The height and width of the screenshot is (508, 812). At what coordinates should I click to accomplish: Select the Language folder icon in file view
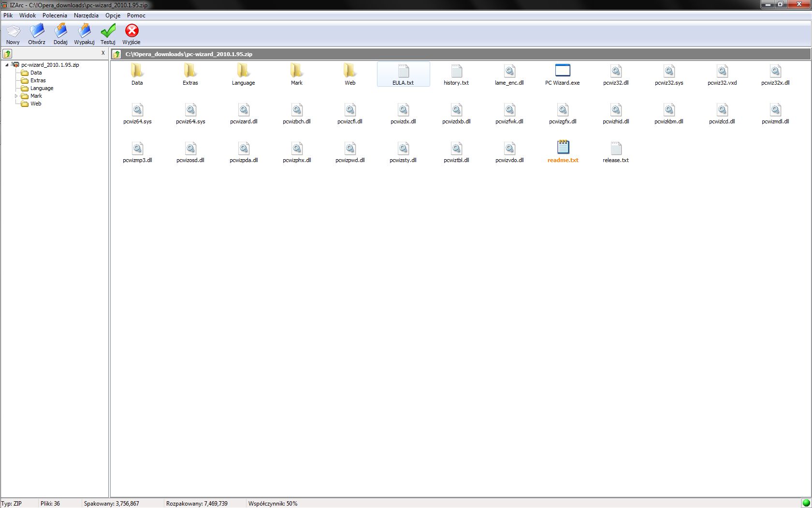pos(244,71)
